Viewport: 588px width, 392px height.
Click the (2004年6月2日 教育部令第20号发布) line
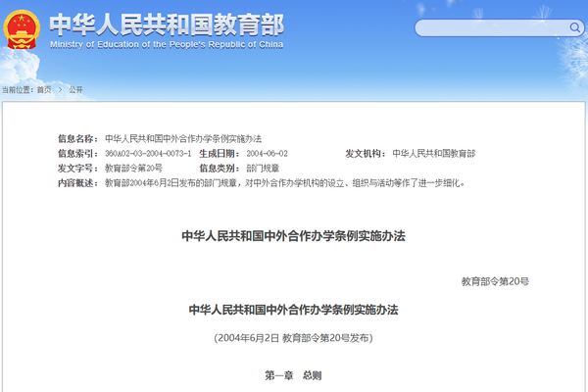coord(293,338)
